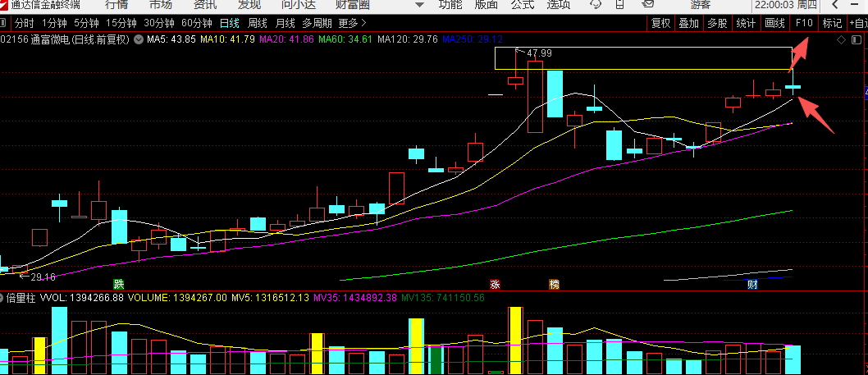Screen dimensions: 868x375
Task: Select the 日线 daily period
Action: point(229,23)
